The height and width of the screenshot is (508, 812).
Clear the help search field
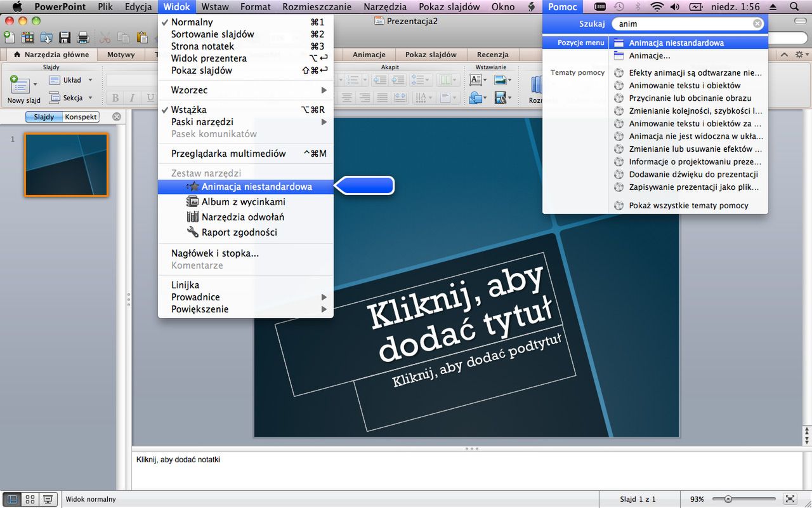(x=757, y=23)
